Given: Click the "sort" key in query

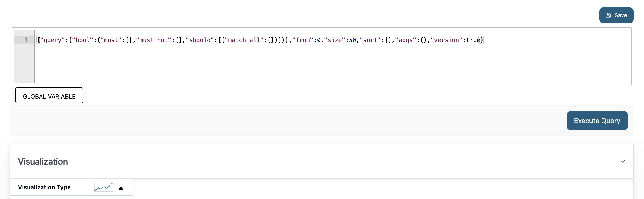Looking at the screenshot, I should click(x=370, y=40).
